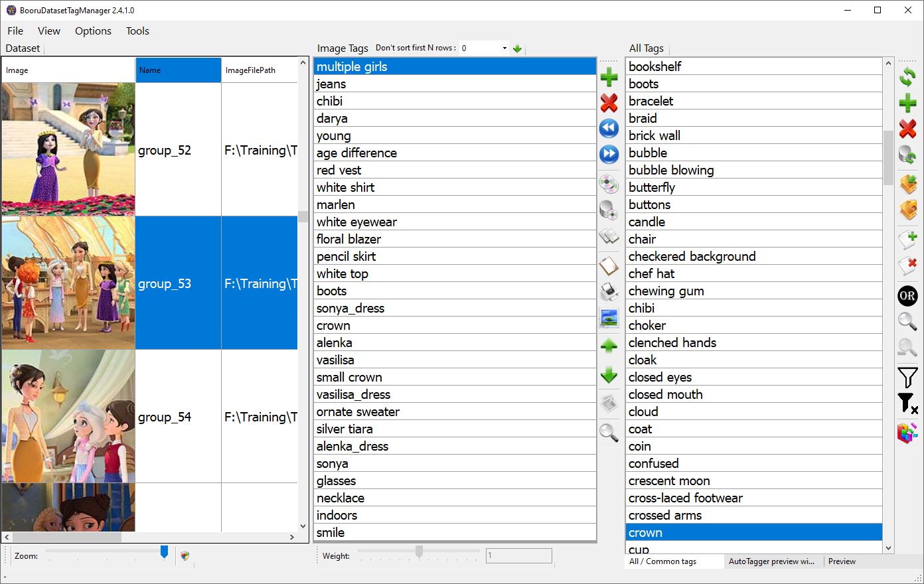Select the group_54 thumbnail

pyautogui.click(x=68, y=416)
